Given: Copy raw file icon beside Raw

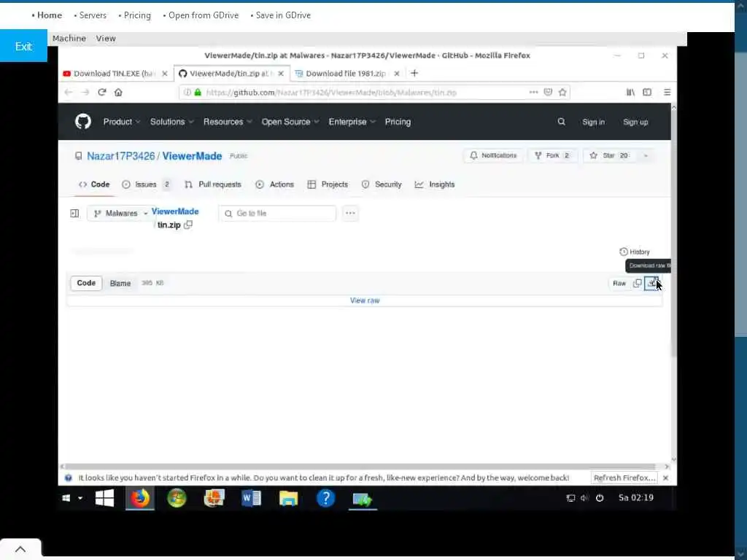Looking at the screenshot, I should click(637, 284).
